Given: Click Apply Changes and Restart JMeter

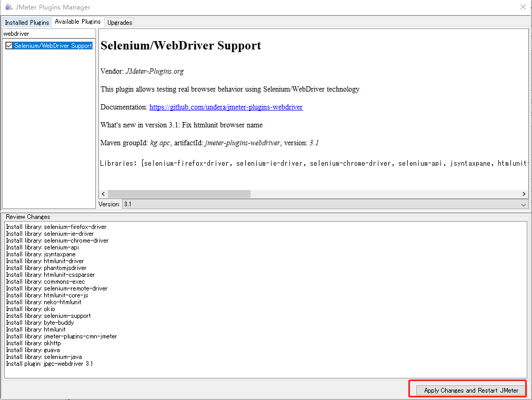Looking at the screenshot, I should point(467,389).
